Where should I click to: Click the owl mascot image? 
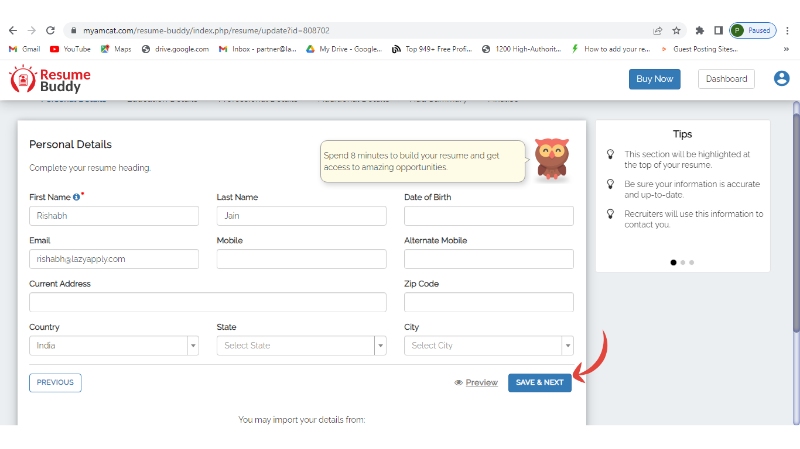coord(550,159)
